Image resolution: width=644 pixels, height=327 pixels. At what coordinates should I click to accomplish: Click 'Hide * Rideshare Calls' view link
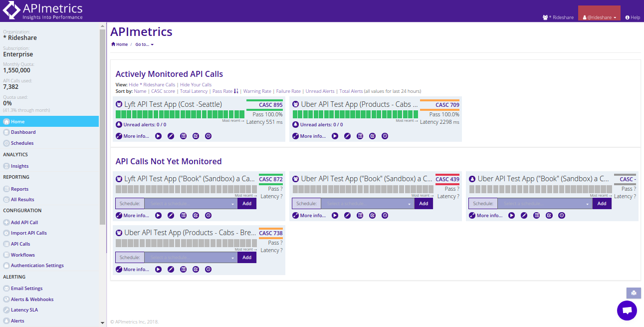point(152,85)
